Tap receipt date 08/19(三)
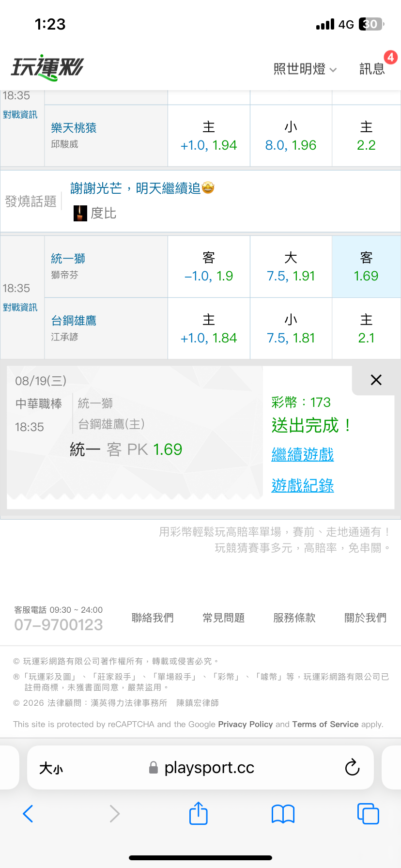The image size is (401, 868). (41, 381)
